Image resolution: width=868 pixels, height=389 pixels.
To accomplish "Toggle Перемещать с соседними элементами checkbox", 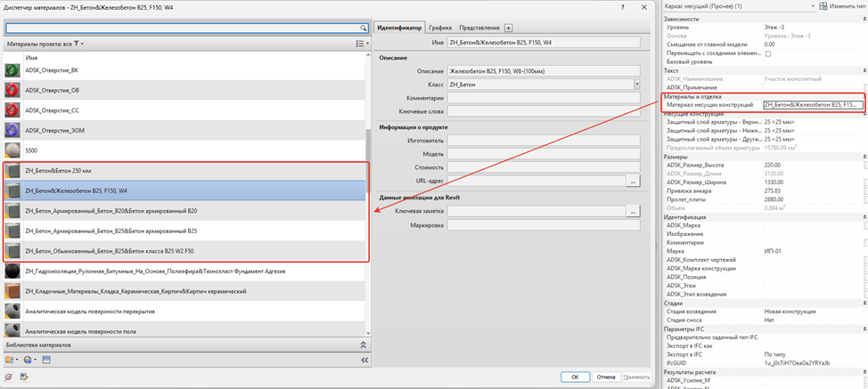I will pyautogui.click(x=768, y=53).
